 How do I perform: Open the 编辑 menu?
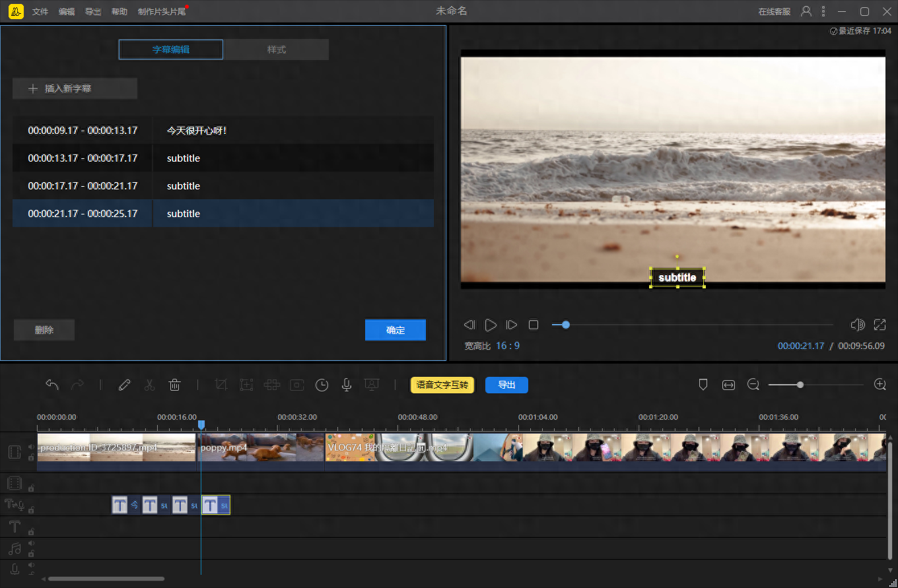pyautogui.click(x=67, y=12)
